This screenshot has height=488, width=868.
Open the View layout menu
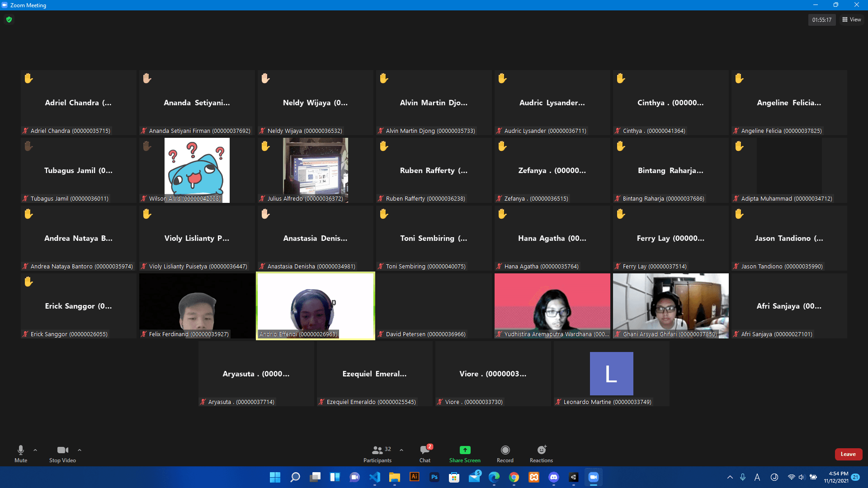[x=852, y=19]
